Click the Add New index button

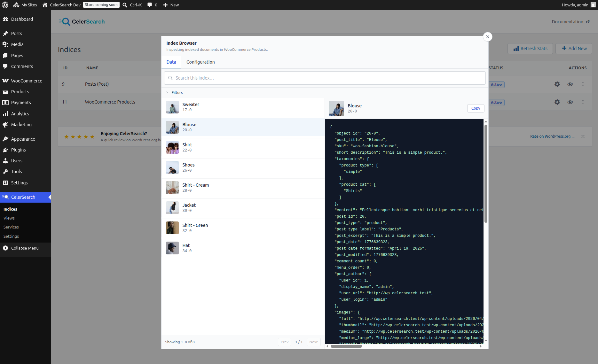pos(574,49)
